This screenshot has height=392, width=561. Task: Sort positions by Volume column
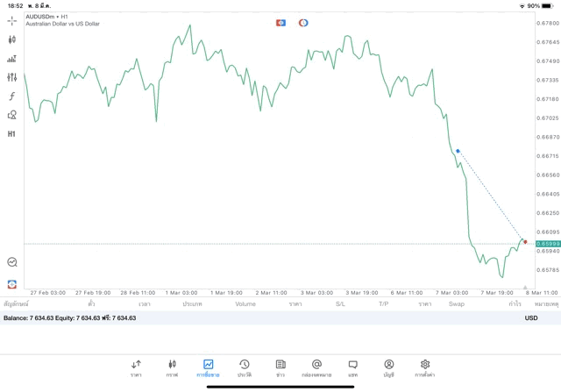click(x=245, y=304)
